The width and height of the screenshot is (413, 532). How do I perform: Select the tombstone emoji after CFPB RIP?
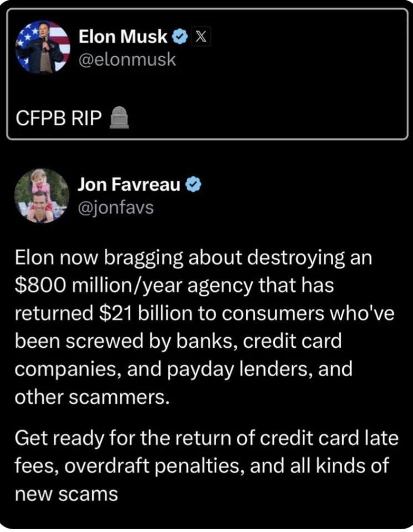(119, 118)
